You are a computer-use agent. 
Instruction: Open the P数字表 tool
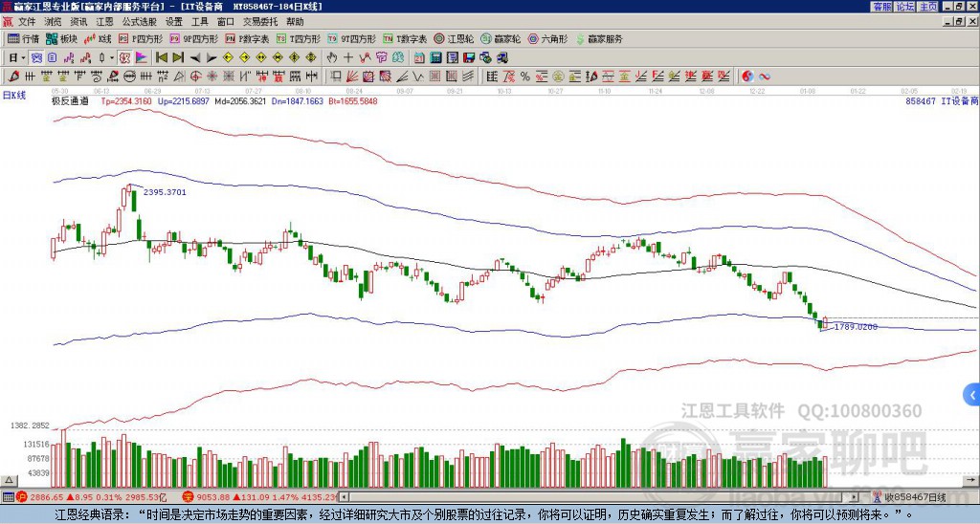[247, 39]
